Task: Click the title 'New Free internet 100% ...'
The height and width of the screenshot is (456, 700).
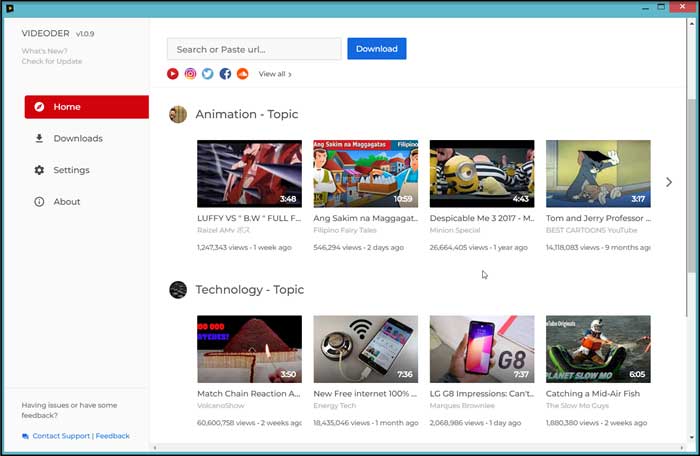Action: pos(365,394)
